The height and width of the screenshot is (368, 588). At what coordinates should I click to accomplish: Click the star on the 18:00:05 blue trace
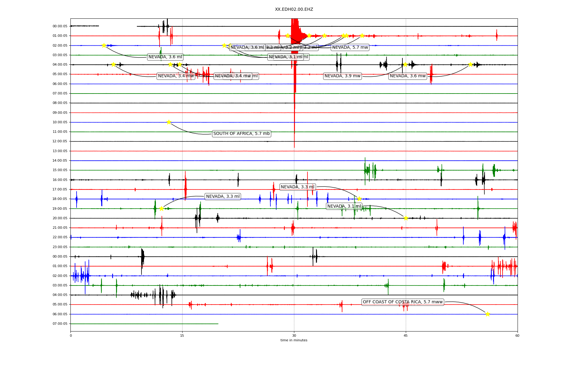(359, 199)
